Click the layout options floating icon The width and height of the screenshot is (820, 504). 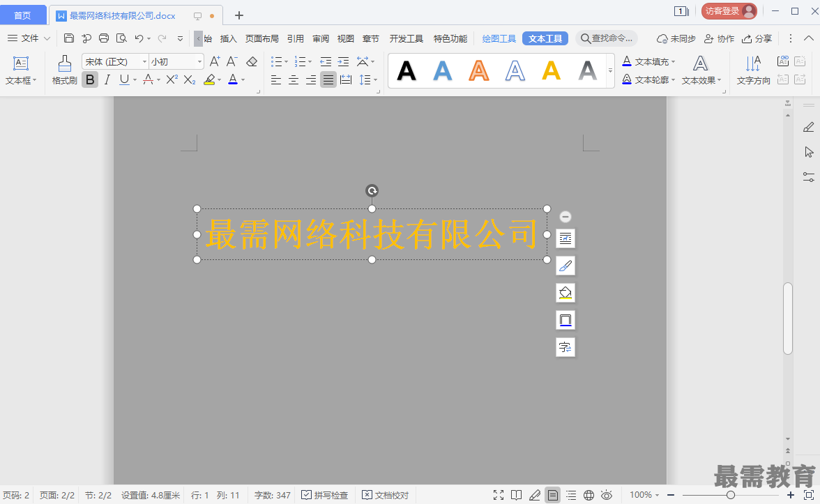click(x=565, y=238)
